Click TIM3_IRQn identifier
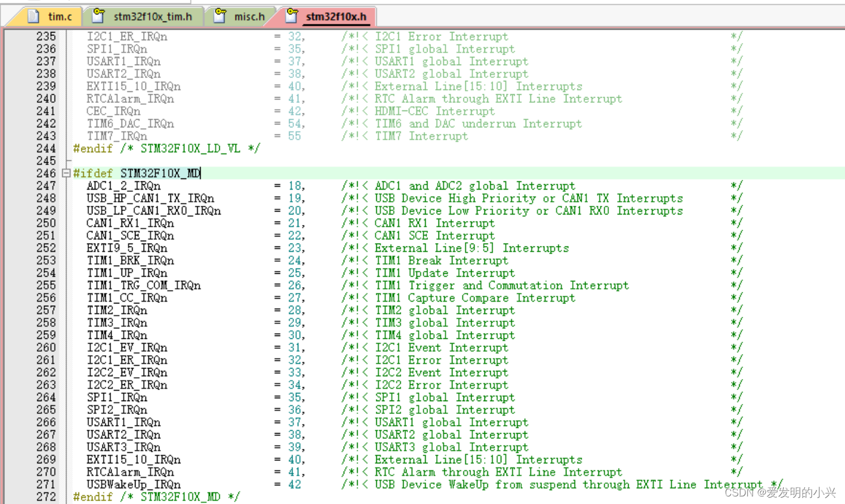The width and height of the screenshot is (845, 504). pyautogui.click(x=117, y=323)
